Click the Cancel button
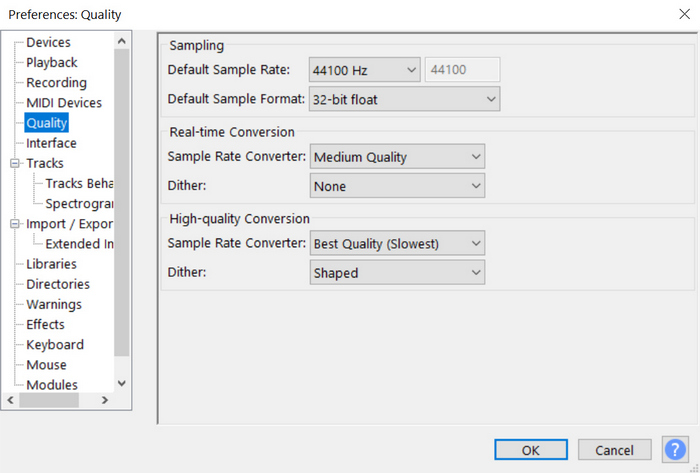 pyautogui.click(x=614, y=450)
